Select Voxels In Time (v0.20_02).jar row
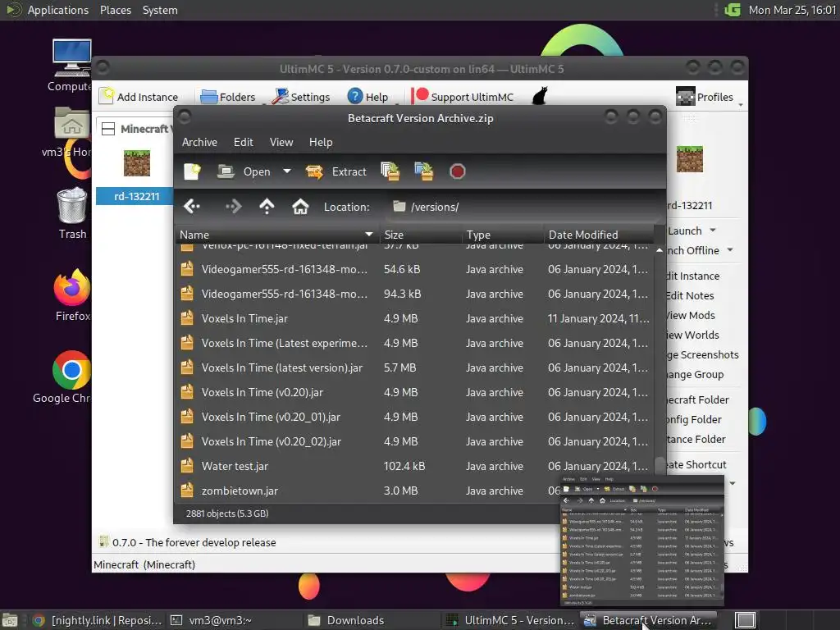 point(415,441)
